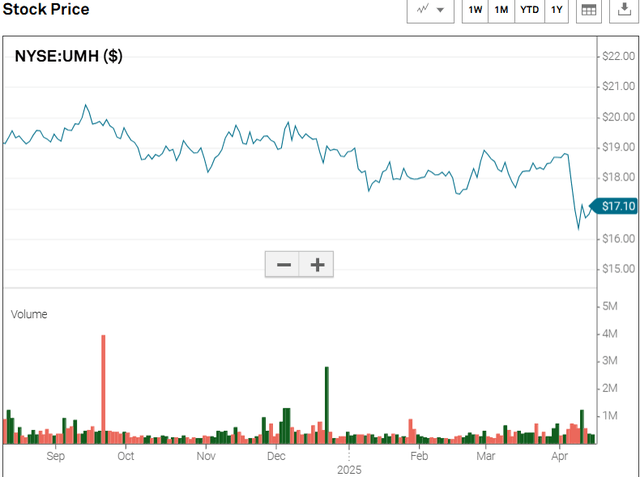Click the NYSE:UMH ($) chart title
The height and width of the screenshot is (477, 640).
click(69, 56)
